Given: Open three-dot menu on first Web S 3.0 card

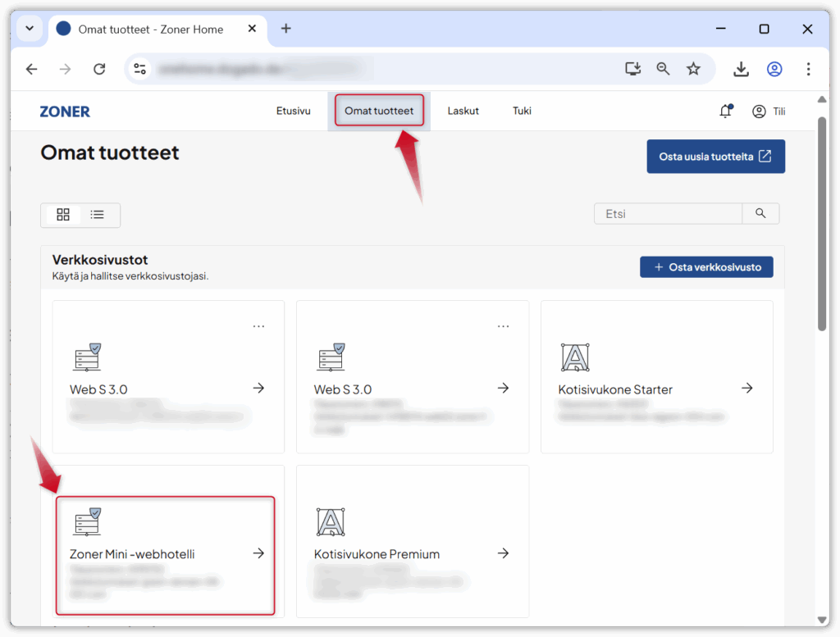Looking at the screenshot, I should [x=258, y=326].
